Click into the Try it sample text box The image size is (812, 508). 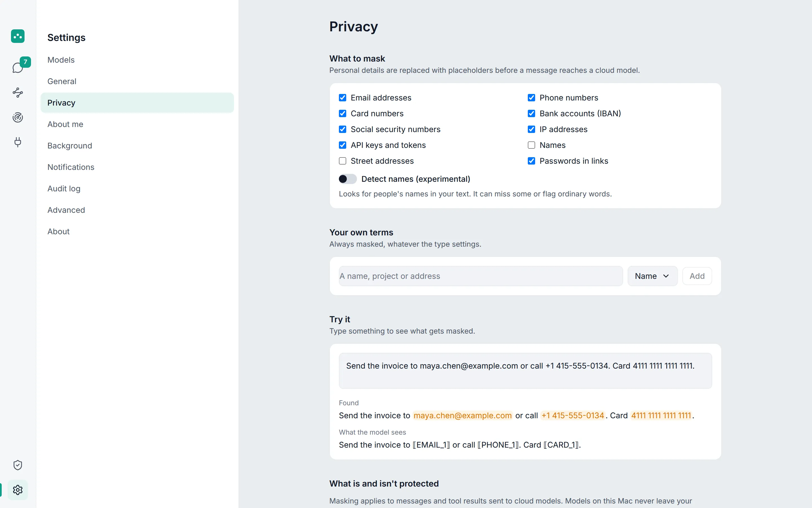pos(525,371)
